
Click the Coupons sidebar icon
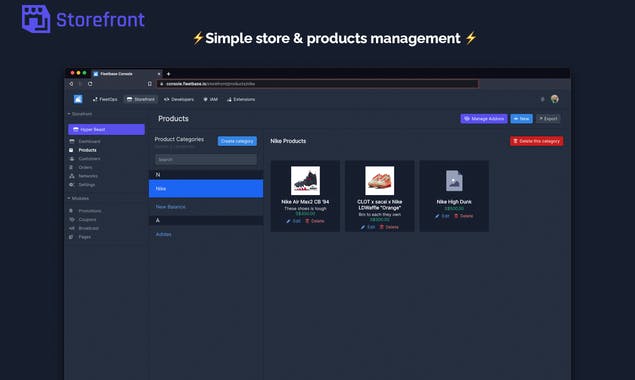coord(72,219)
